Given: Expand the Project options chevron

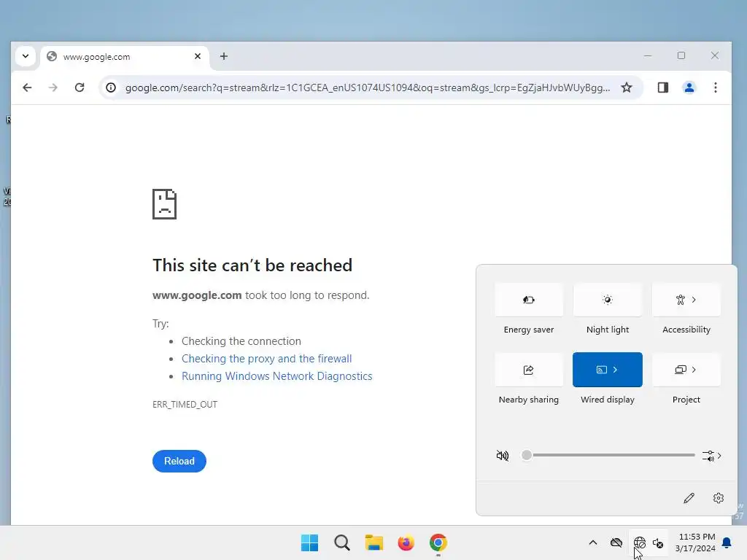Looking at the screenshot, I should coord(694,370).
